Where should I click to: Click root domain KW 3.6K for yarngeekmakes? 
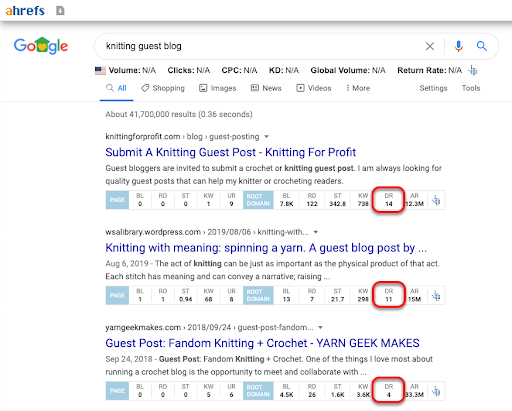(363, 394)
